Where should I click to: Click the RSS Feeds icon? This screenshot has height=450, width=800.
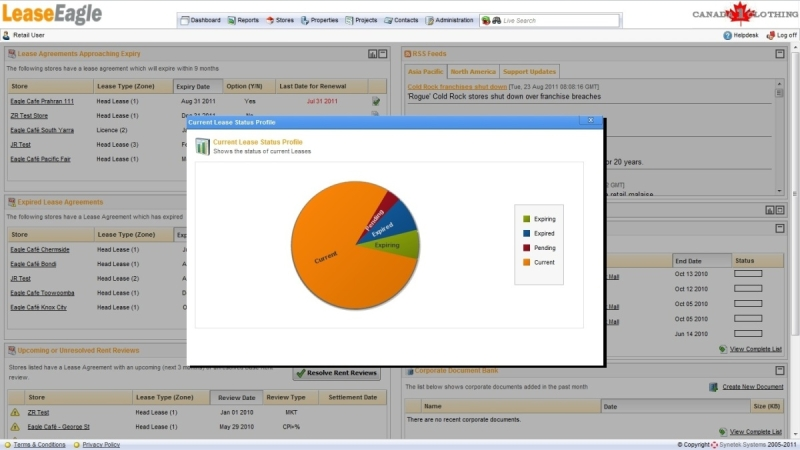pos(408,54)
